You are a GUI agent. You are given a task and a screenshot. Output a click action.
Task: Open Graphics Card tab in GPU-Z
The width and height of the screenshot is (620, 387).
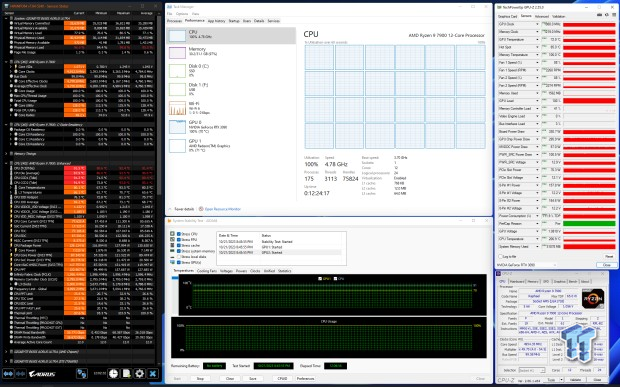coord(507,16)
